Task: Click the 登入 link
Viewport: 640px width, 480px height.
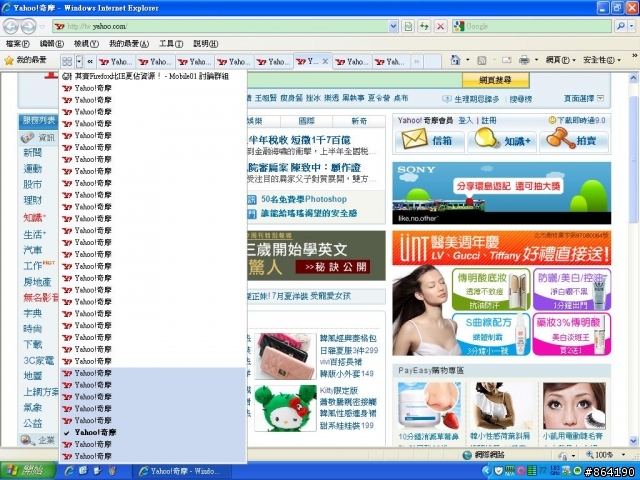Action: click(465, 120)
